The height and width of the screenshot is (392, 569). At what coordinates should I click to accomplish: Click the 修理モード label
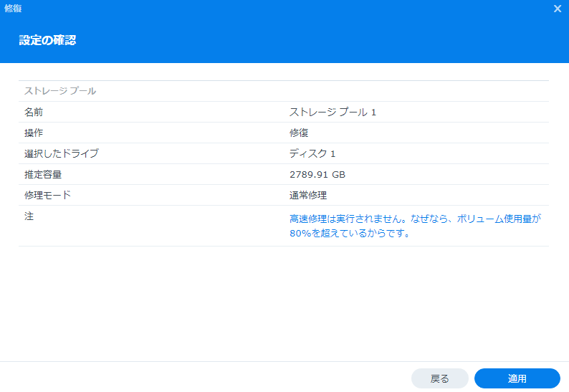tap(47, 195)
